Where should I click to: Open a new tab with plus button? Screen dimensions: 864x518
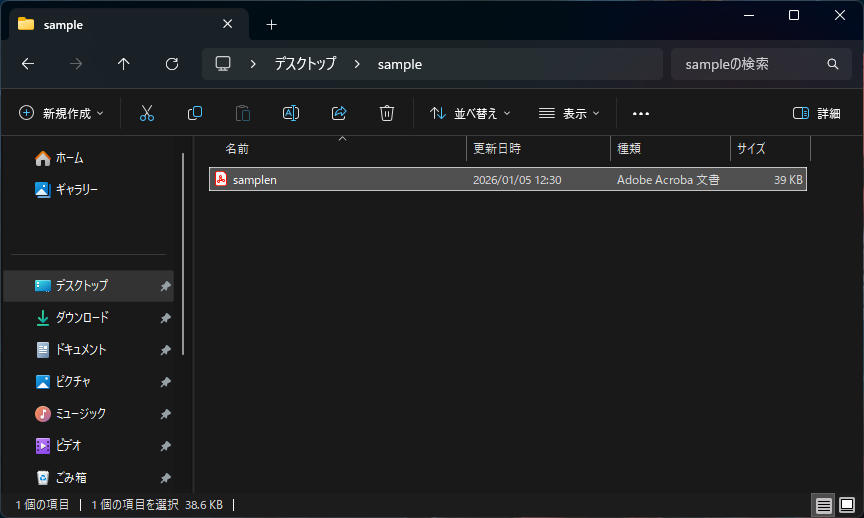coord(271,24)
